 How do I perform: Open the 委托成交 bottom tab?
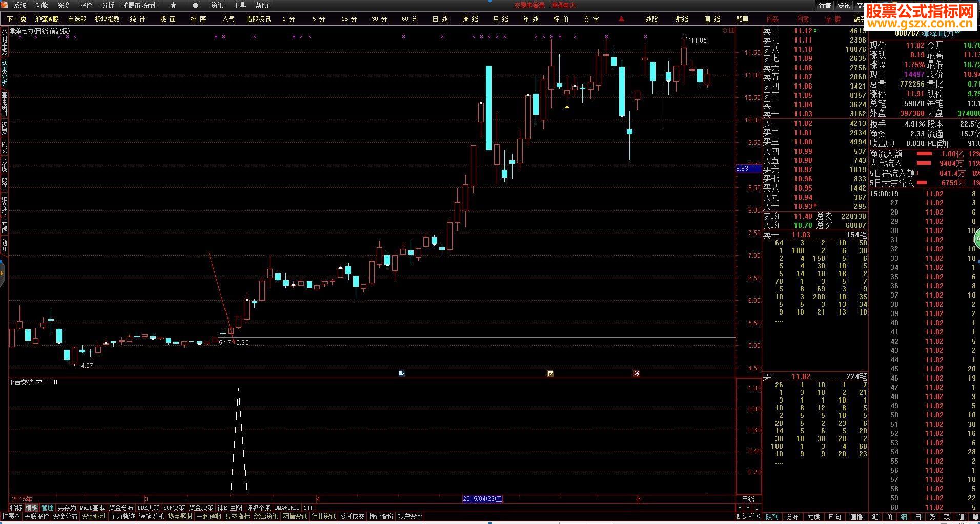pos(352,516)
